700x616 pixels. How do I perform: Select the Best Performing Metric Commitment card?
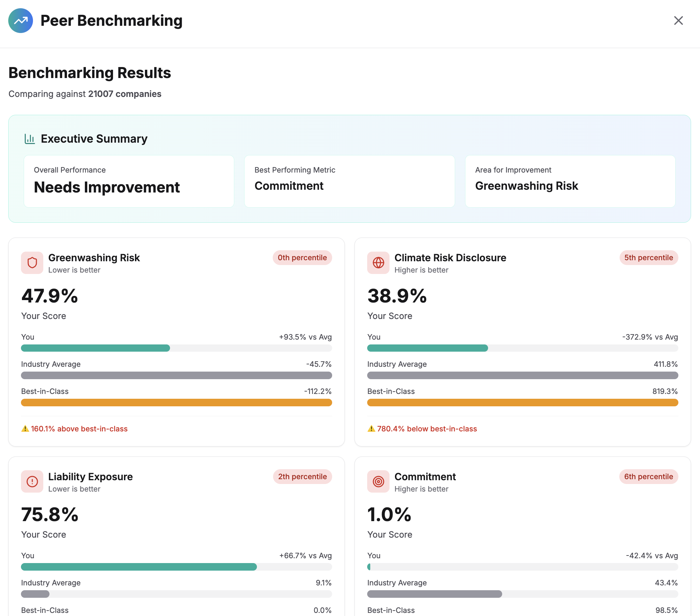pyautogui.click(x=349, y=181)
